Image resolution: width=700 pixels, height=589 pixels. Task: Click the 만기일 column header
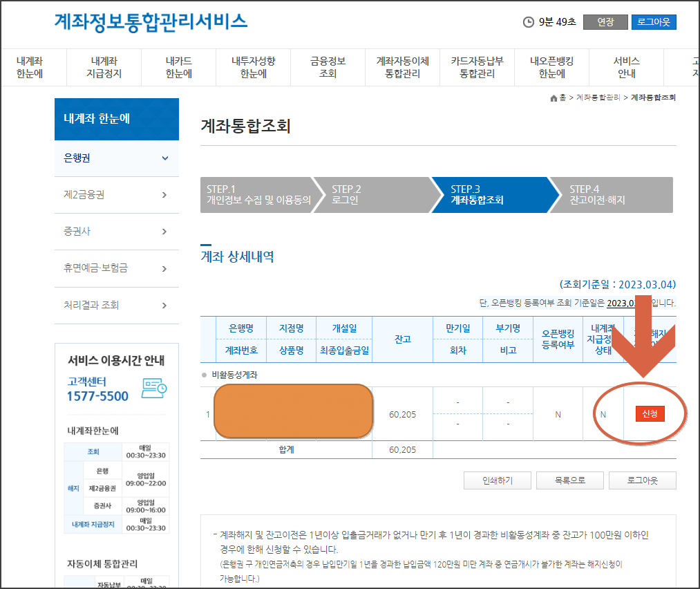click(457, 328)
